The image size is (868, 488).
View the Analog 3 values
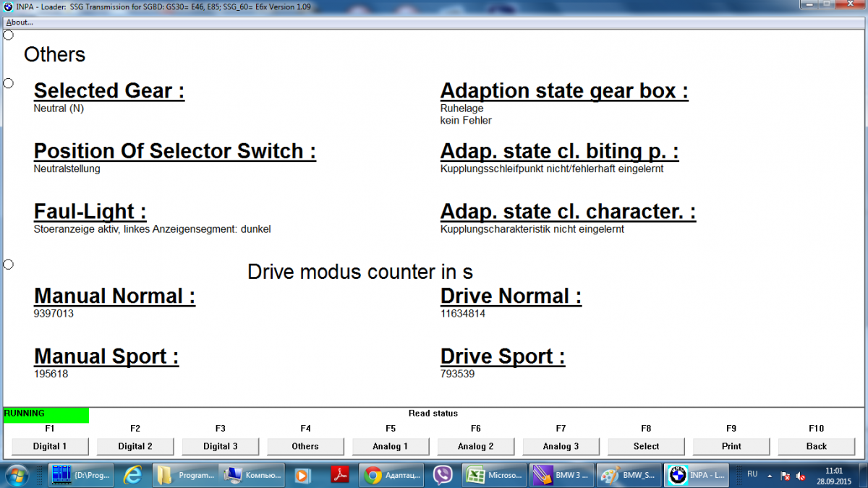click(x=561, y=446)
